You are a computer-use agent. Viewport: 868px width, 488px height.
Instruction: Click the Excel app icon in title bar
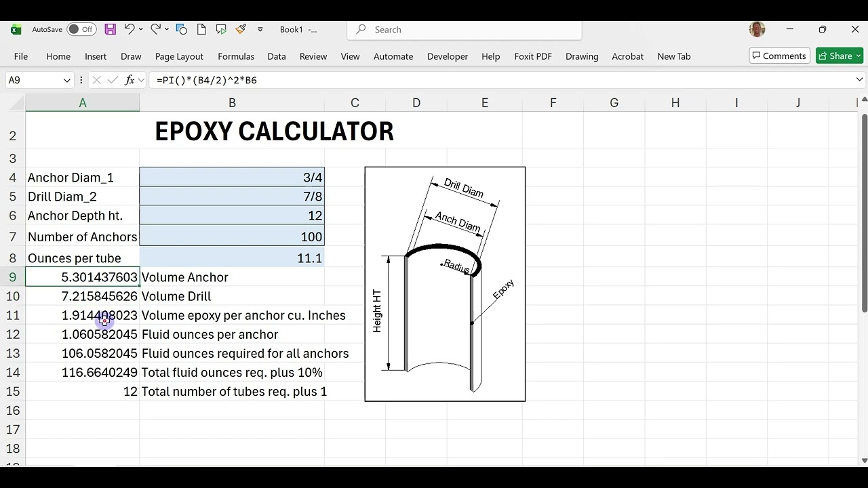(16, 29)
